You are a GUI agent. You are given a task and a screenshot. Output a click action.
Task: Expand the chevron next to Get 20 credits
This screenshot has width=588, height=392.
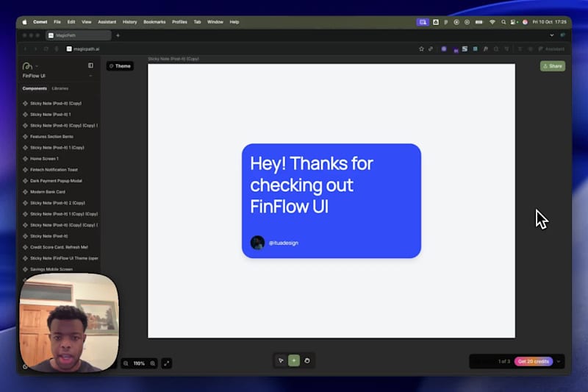(559, 362)
